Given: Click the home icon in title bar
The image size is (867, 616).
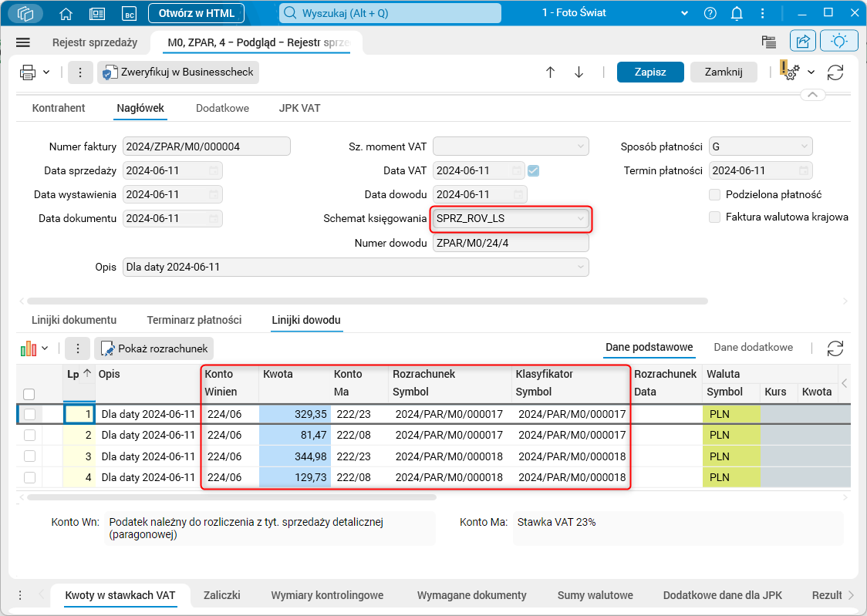Looking at the screenshot, I should 66,13.
